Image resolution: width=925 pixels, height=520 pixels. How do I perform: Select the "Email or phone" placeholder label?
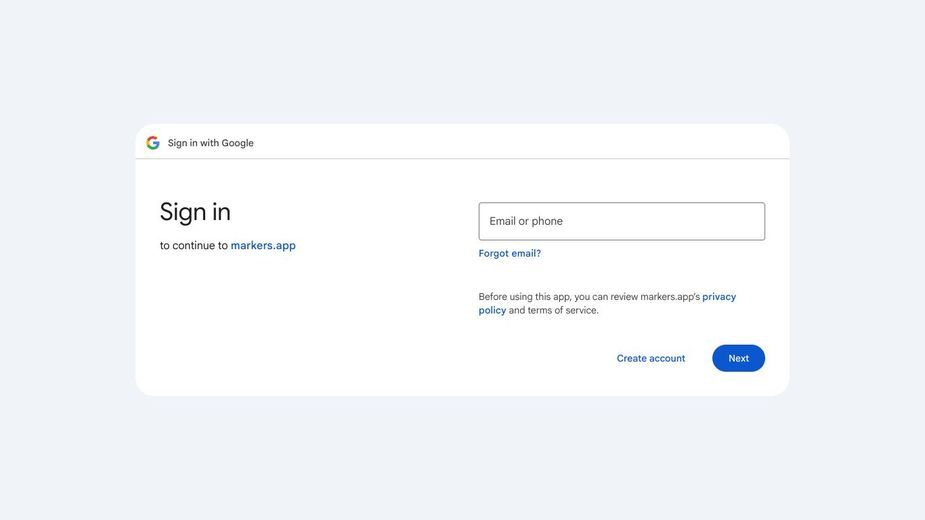(526, 221)
